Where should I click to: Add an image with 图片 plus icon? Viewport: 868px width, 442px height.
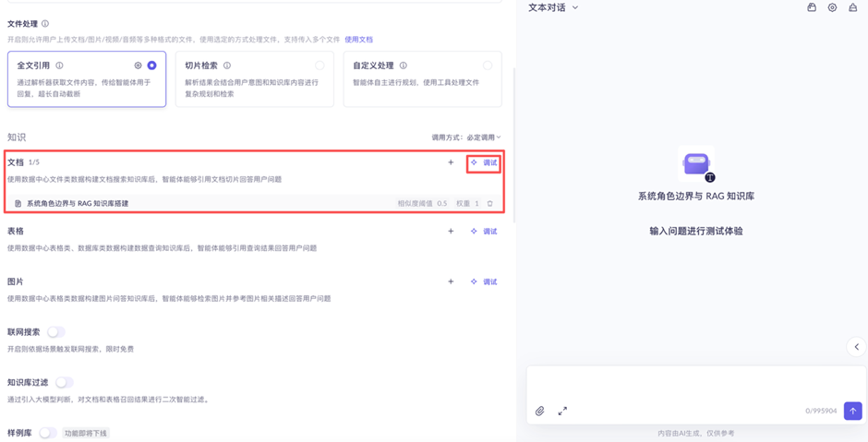(451, 281)
